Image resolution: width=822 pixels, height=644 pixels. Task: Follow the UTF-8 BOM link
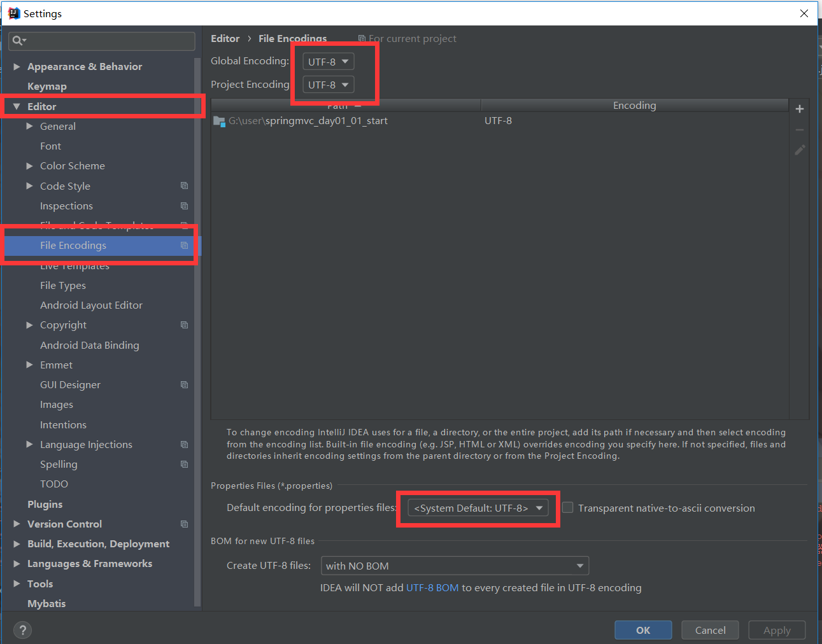pos(432,587)
